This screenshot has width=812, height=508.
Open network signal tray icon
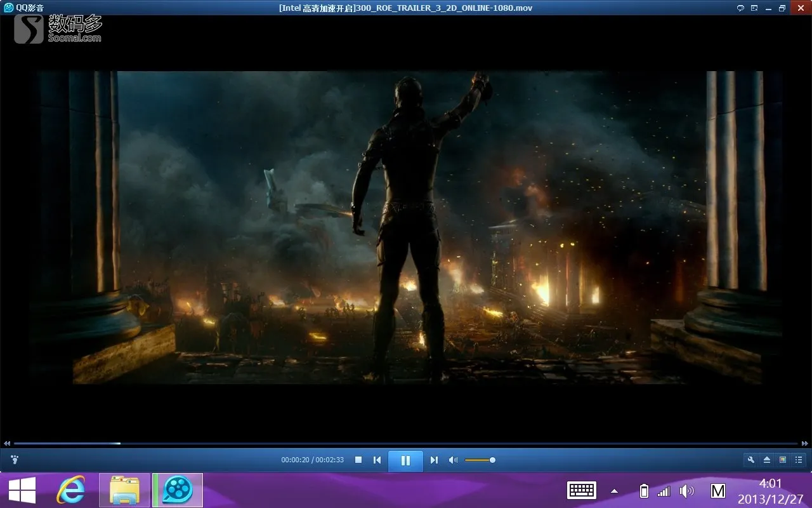pos(664,491)
